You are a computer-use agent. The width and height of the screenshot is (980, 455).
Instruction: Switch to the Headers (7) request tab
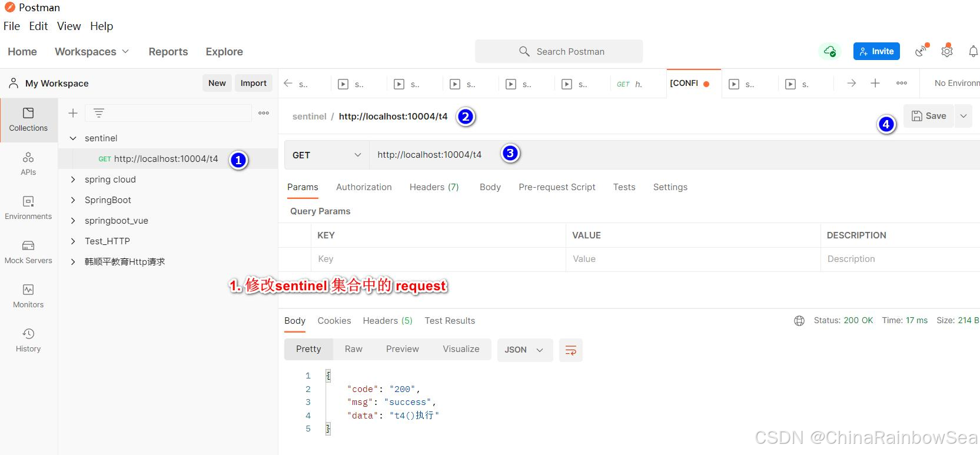click(434, 187)
